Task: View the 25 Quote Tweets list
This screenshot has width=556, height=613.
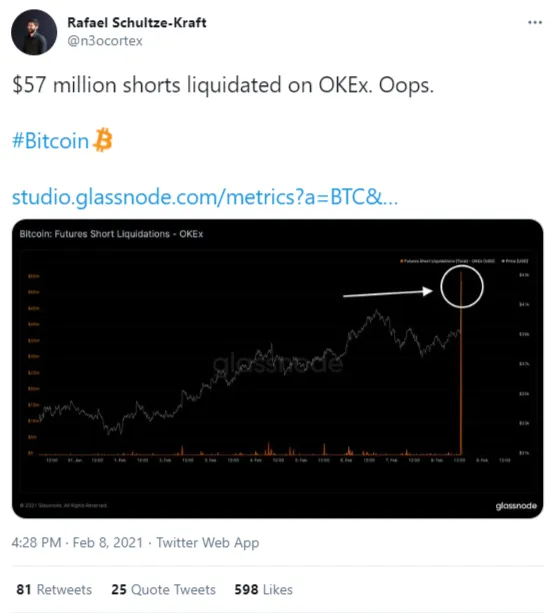Action: pyautogui.click(x=163, y=590)
